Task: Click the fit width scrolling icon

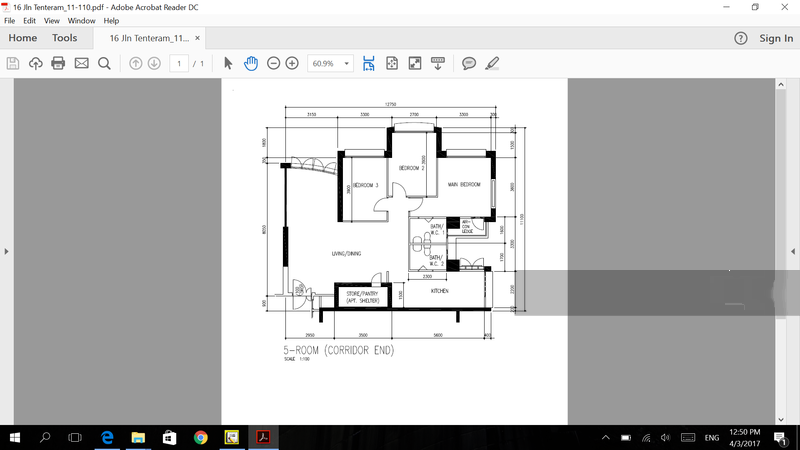Action: [x=368, y=63]
